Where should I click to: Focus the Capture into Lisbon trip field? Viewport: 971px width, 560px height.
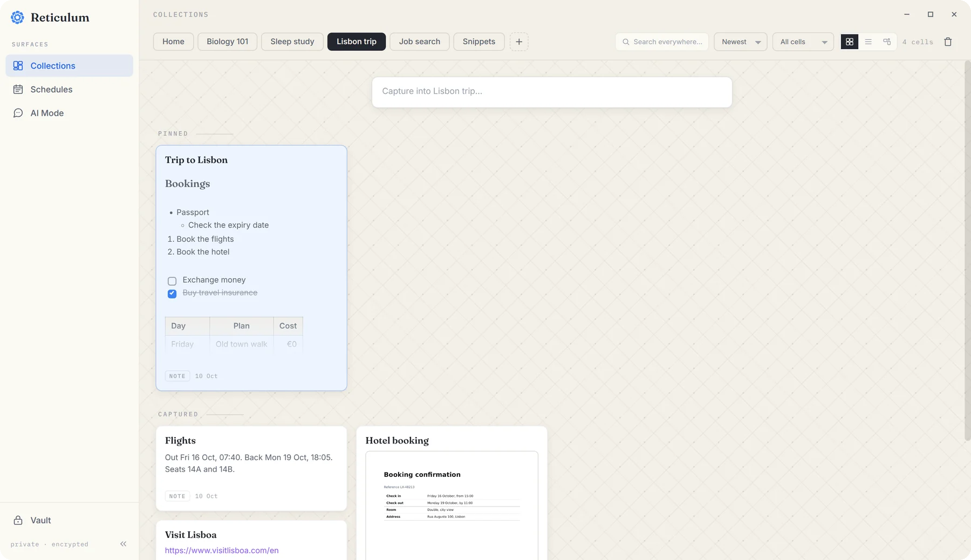(x=552, y=92)
